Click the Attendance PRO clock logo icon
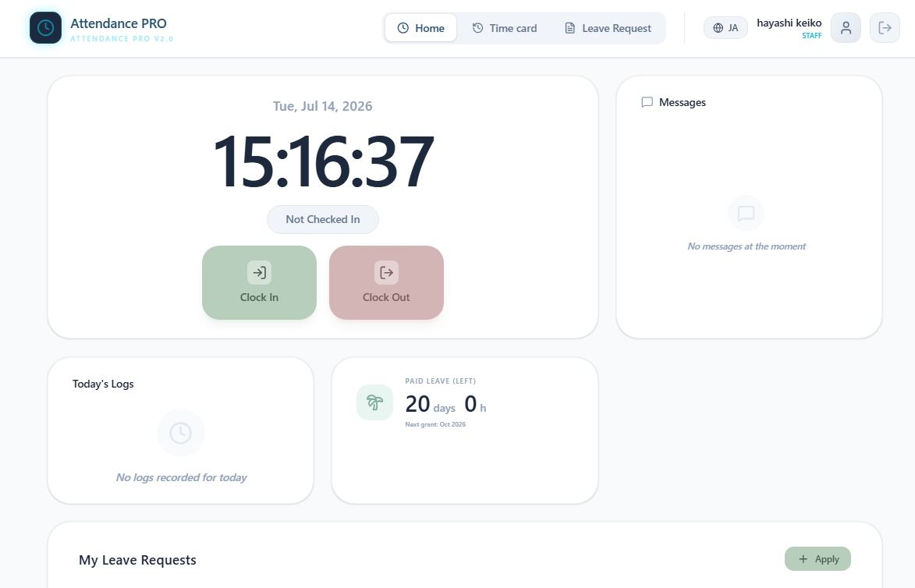Screen dimensions: 915x588 point(45,27)
